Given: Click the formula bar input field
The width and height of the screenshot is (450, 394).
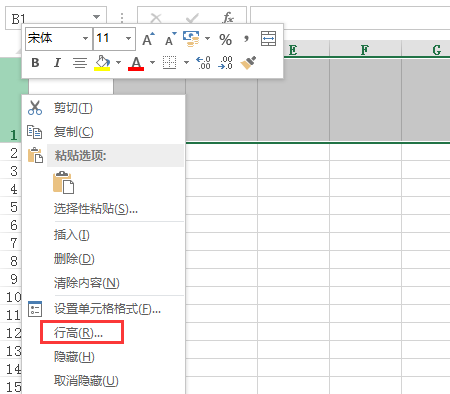Looking at the screenshot, I should click(x=350, y=18).
